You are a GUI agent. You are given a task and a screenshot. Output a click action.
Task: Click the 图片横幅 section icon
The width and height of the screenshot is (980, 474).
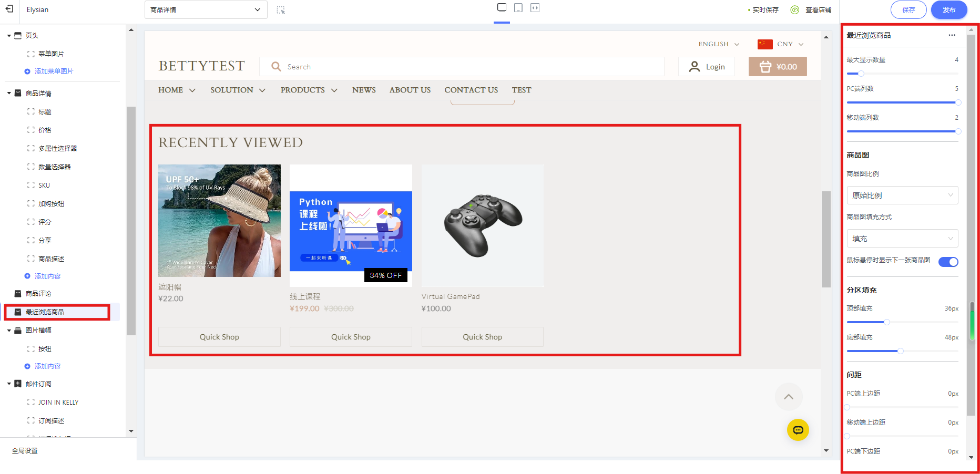tap(18, 331)
